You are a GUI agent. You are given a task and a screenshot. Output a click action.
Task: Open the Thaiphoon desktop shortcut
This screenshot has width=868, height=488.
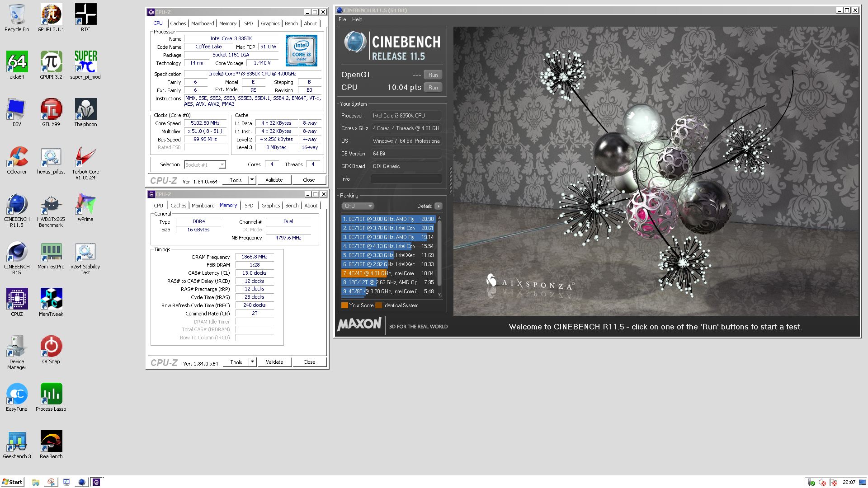point(85,113)
